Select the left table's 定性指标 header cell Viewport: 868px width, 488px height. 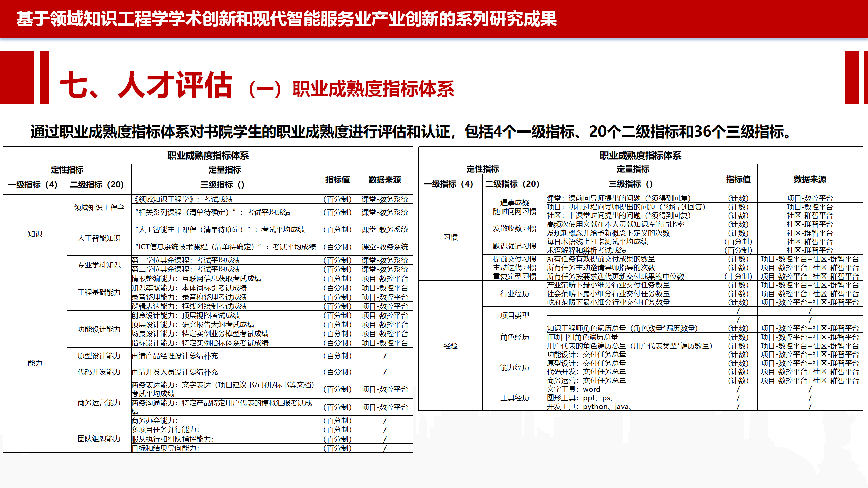point(67,169)
